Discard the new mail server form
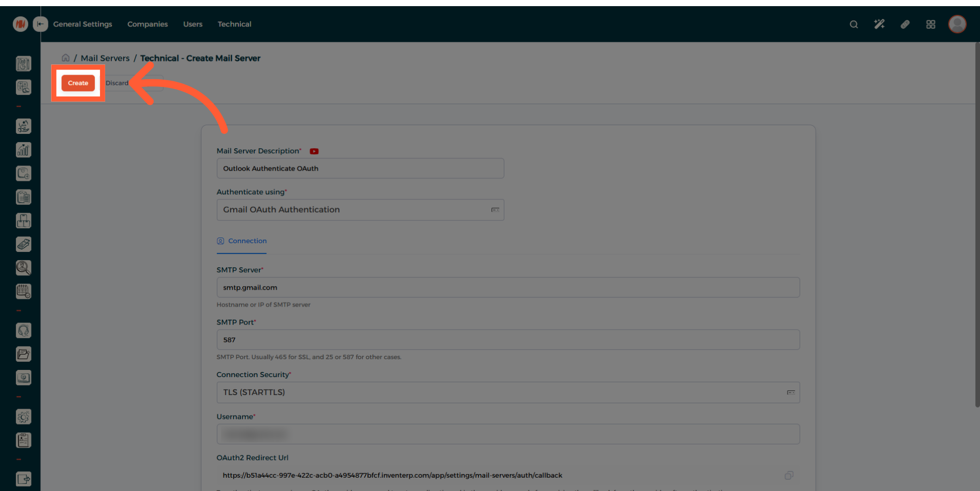Viewport: 980px width, 491px height. click(x=117, y=83)
